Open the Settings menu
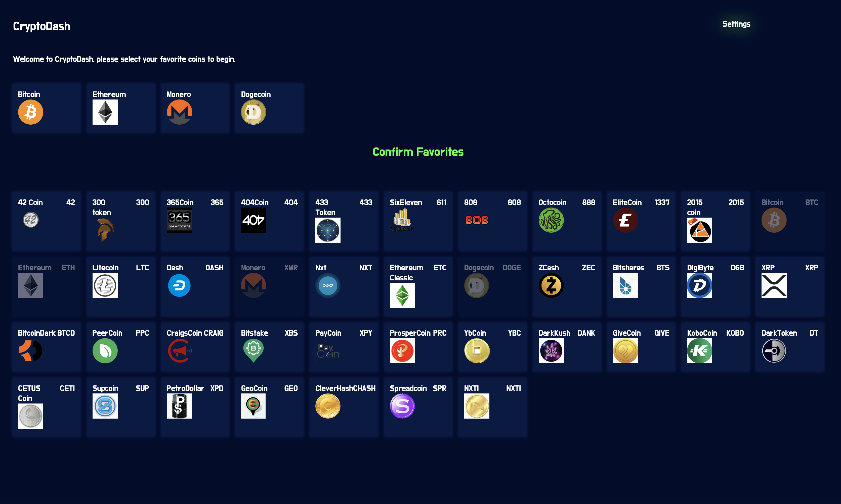Screen dimensions: 841x504 click(736, 24)
